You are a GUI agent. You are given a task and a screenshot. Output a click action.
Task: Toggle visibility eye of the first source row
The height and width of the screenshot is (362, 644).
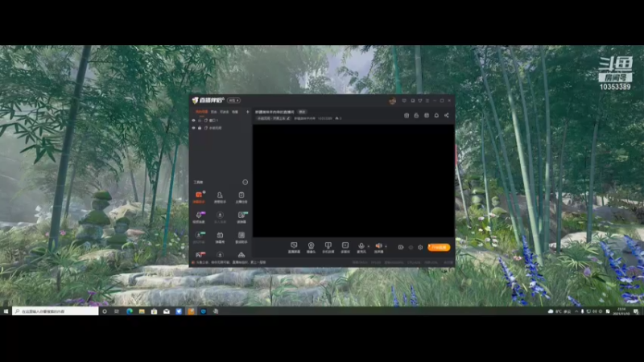click(193, 120)
